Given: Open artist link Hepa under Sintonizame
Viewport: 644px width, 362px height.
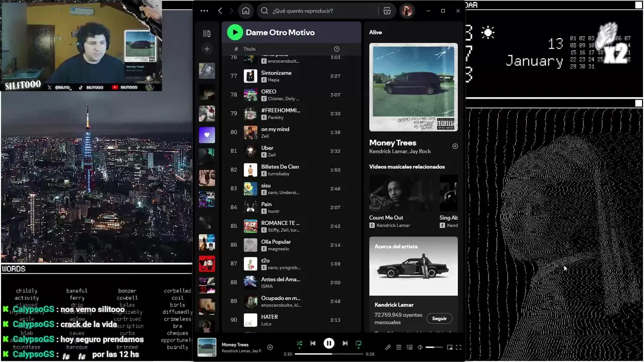Looking at the screenshot, I should tap(273, 80).
